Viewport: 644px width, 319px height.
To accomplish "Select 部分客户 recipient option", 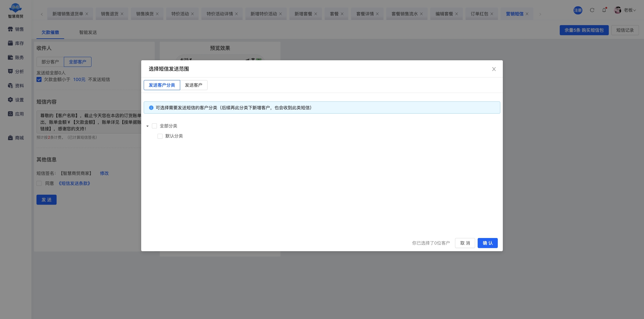I will coord(50,62).
